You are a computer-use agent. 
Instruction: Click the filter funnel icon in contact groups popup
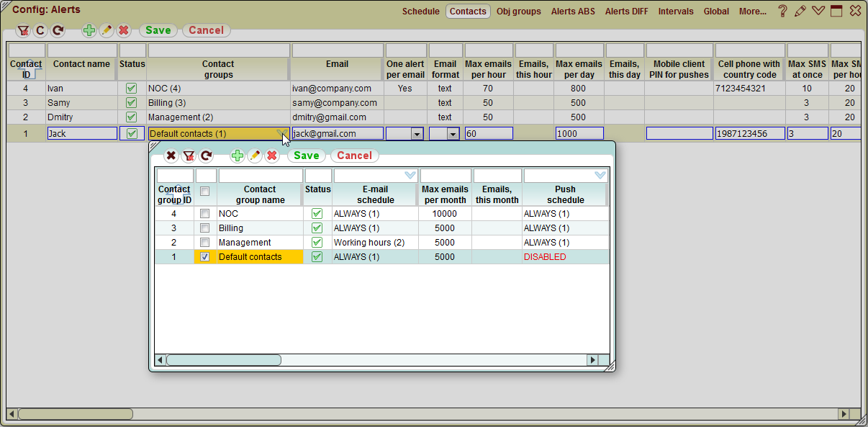click(x=187, y=156)
